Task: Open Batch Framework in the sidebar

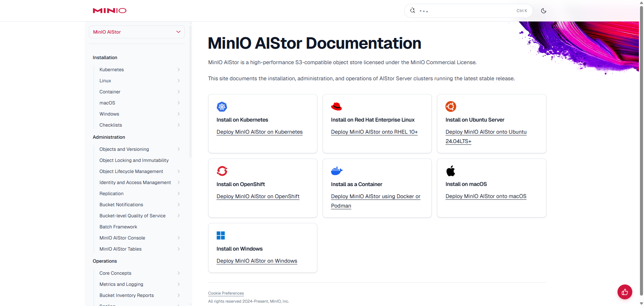Action: coord(118,227)
